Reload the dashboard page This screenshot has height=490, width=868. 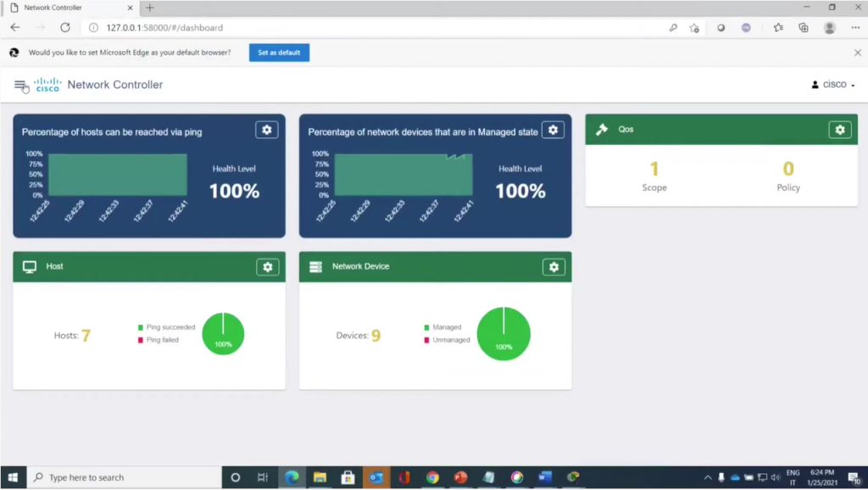[65, 28]
